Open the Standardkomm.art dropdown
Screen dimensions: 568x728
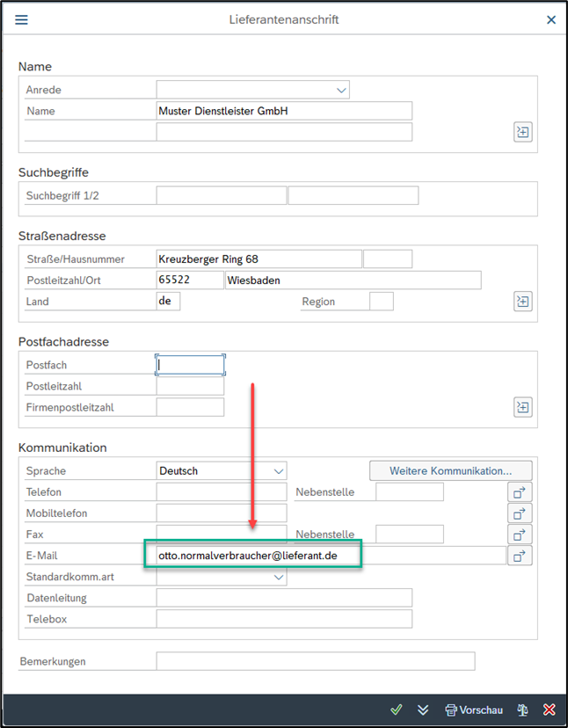coord(279,577)
